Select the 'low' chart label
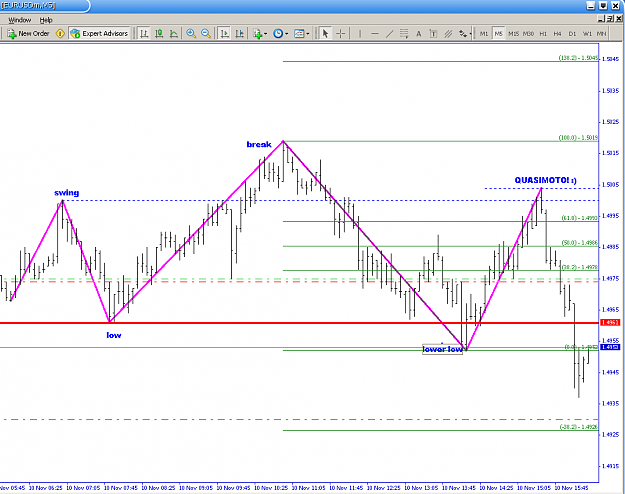 [114, 335]
